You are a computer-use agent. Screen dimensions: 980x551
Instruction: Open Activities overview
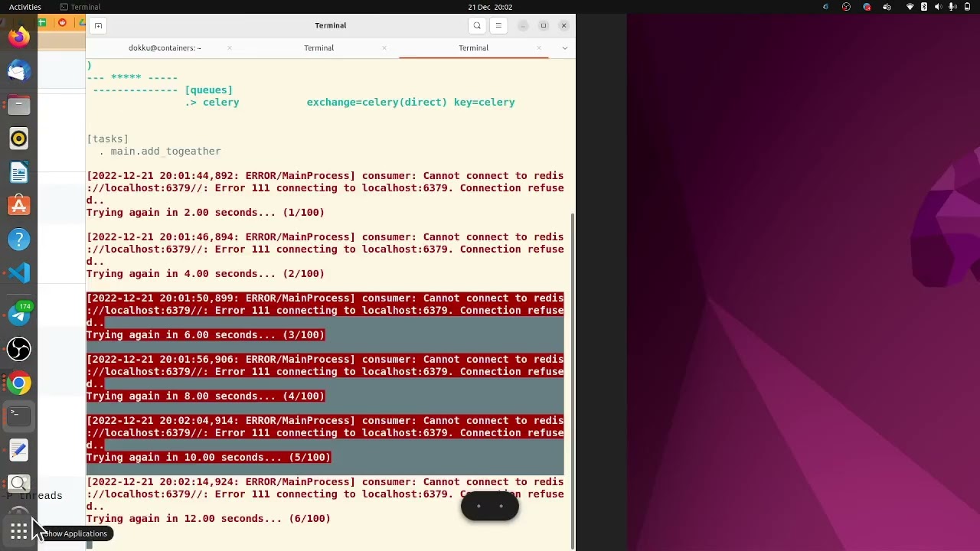24,7
